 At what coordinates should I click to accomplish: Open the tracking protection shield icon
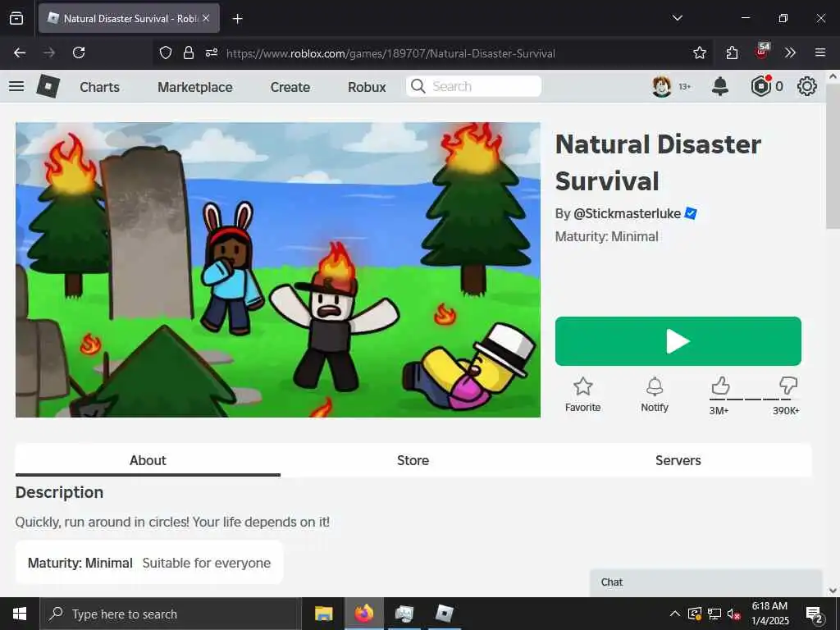coord(166,52)
